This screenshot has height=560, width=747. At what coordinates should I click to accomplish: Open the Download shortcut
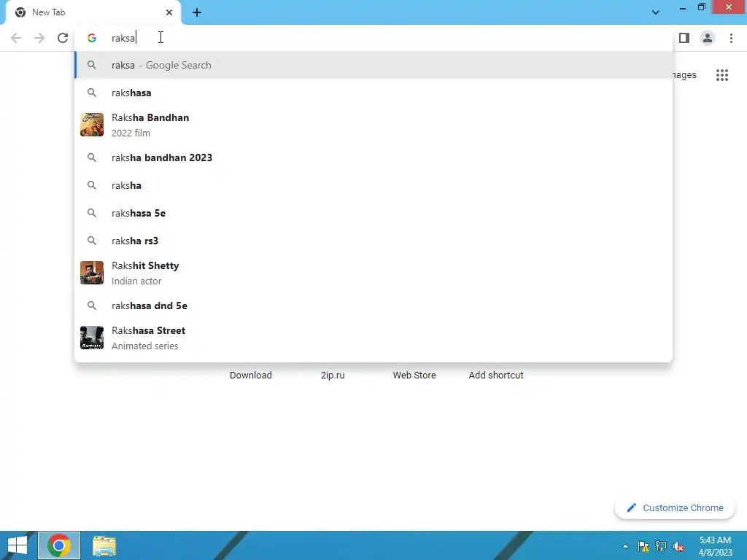point(251,376)
